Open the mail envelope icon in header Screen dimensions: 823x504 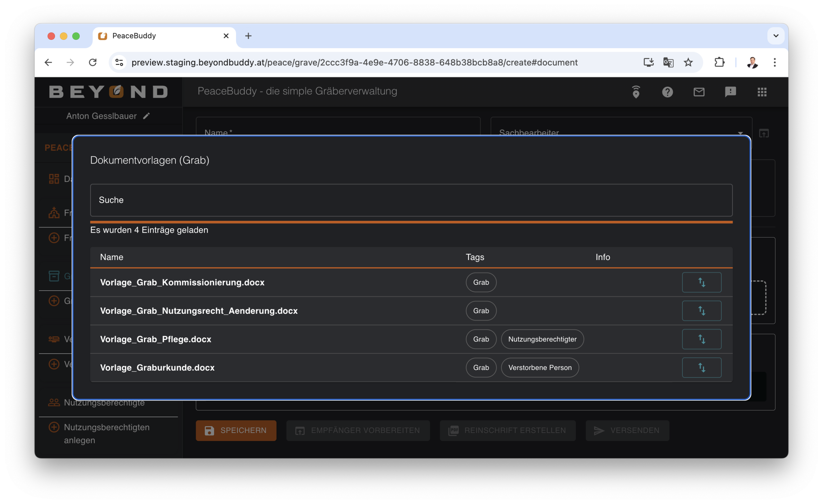tap(699, 92)
